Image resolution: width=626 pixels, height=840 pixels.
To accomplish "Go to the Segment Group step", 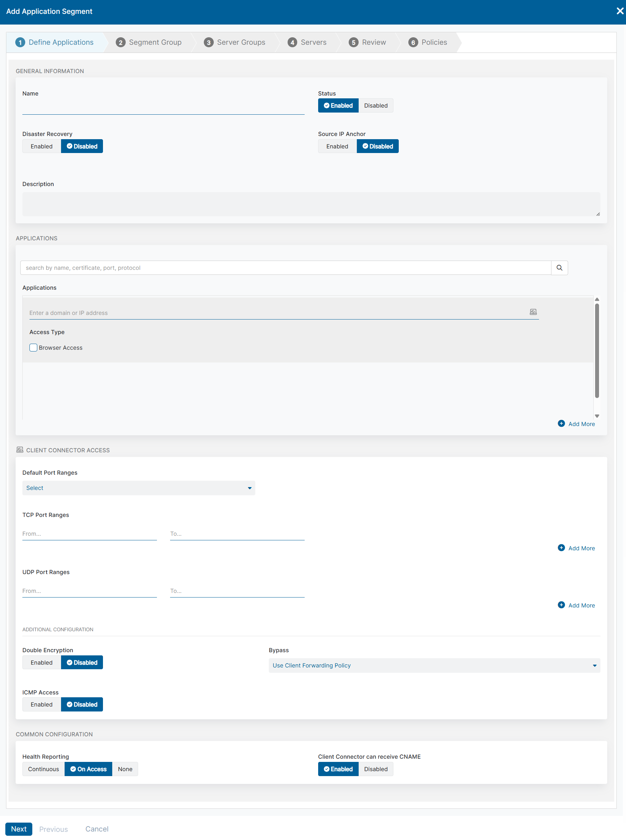I will [x=149, y=43].
